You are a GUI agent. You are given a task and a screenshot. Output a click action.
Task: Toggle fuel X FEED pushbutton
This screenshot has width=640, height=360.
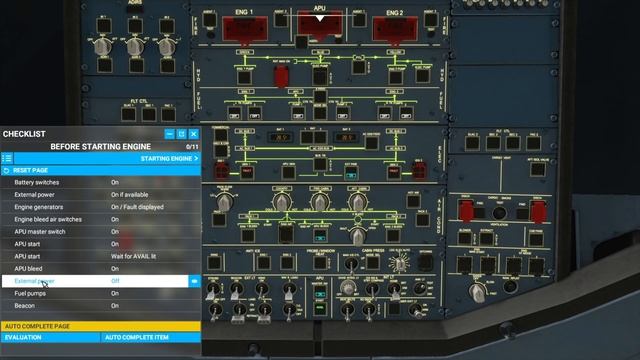click(320, 96)
